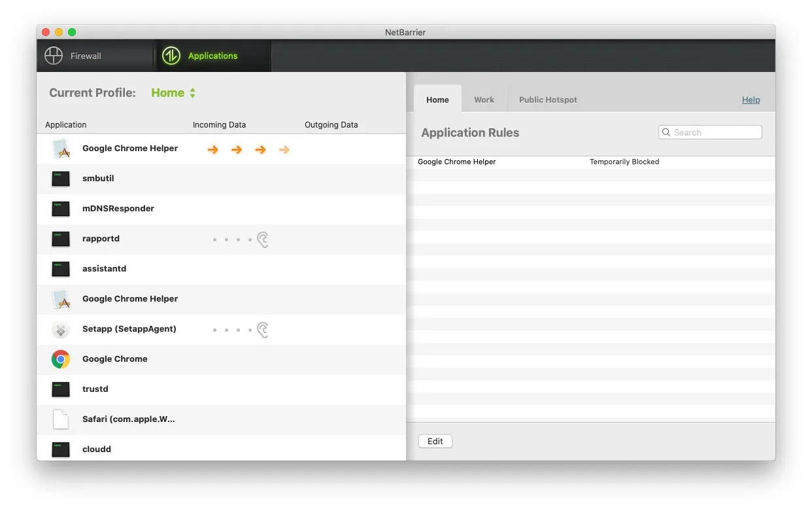Viewport: 812px width, 509px height.
Task: Click the Applications arrows icon
Action: coord(171,56)
